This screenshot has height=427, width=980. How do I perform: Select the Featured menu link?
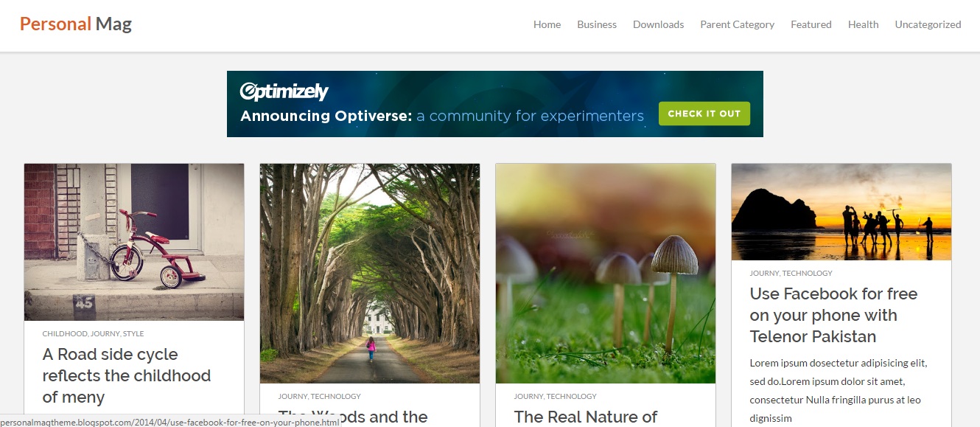[811, 24]
